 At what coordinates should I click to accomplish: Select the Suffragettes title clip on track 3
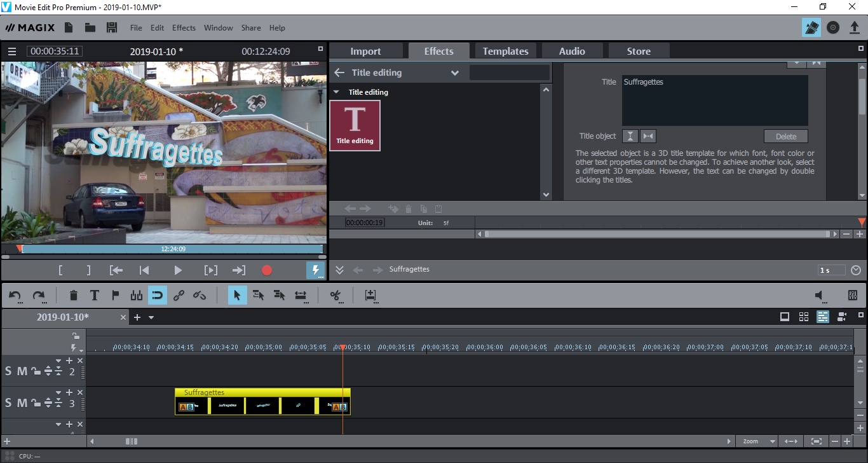pos(262,402)
